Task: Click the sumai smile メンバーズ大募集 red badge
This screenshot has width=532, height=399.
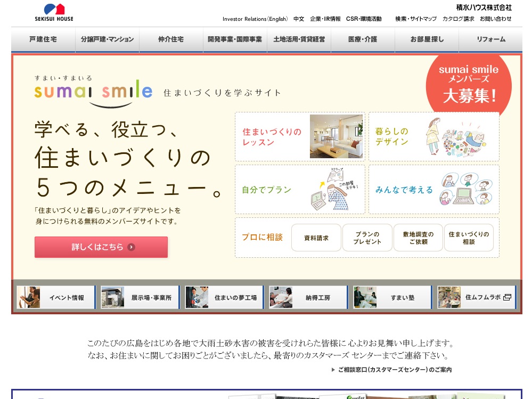Action: 469,84
